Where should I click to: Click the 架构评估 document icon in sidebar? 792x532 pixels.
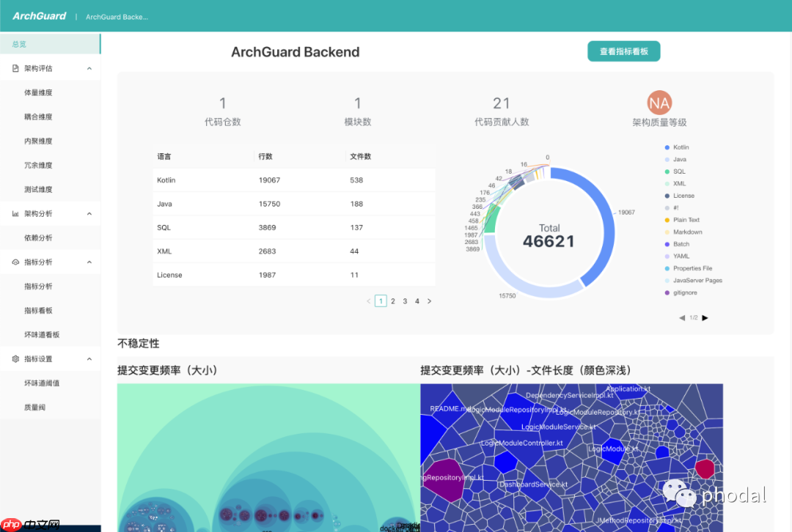pos(16,67)
